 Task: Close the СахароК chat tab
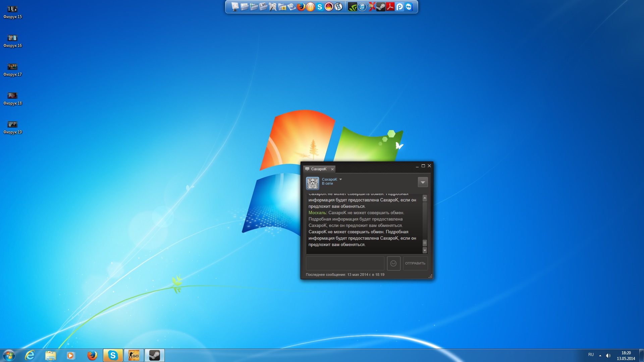[x=332, y=169]
